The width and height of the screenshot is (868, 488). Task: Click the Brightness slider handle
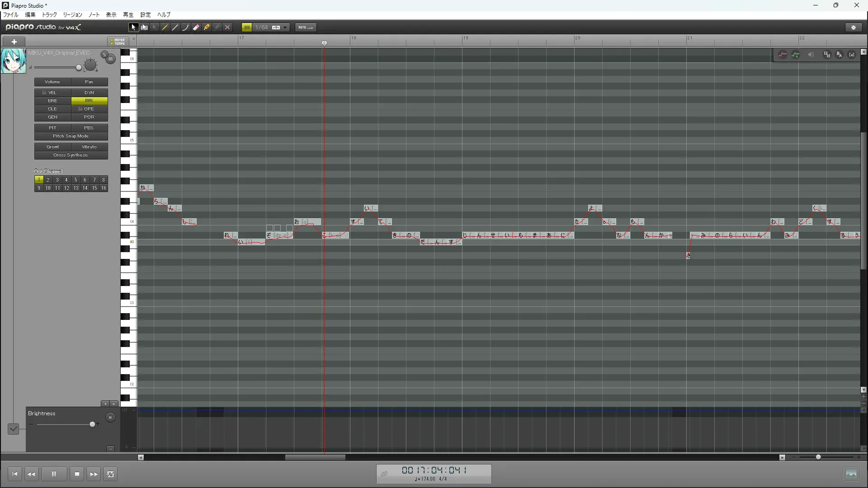click(x=93, y=424)
